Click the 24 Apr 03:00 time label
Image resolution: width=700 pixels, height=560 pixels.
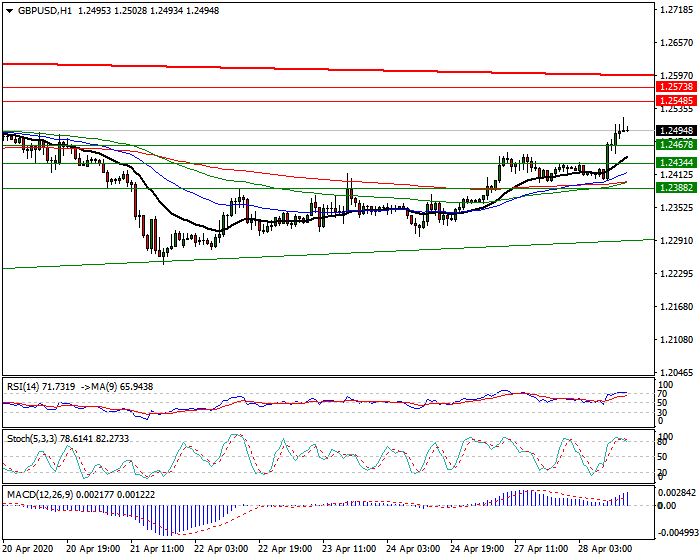point(413,549)
